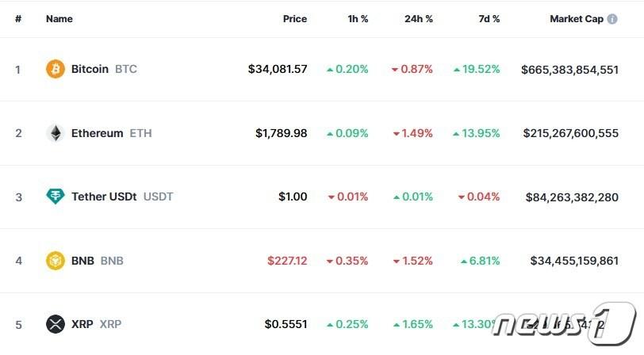Screen dimensions: 644x355
Task: Click the Tether USDt logo icon
Action: point(56,197)
